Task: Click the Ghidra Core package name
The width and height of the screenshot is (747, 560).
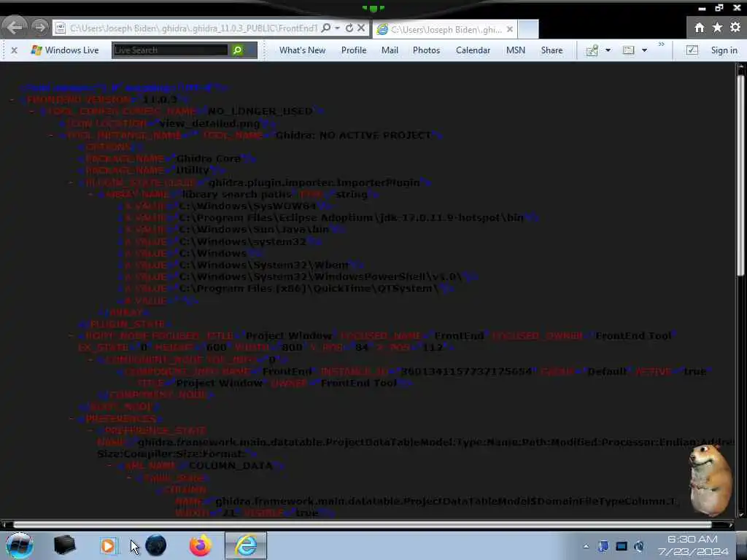Action: (x=208, y=158)
